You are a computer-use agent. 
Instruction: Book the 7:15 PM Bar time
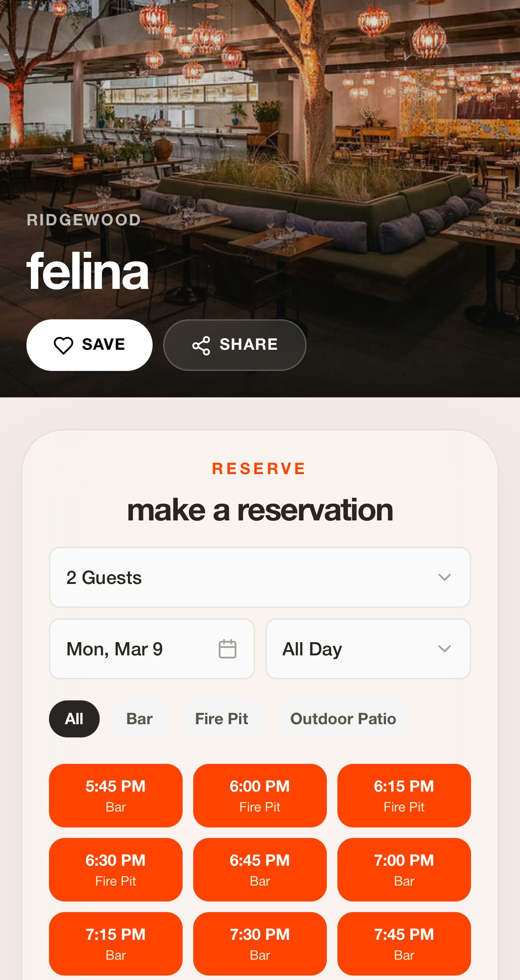pyautogui.click(x=116, y=944)
